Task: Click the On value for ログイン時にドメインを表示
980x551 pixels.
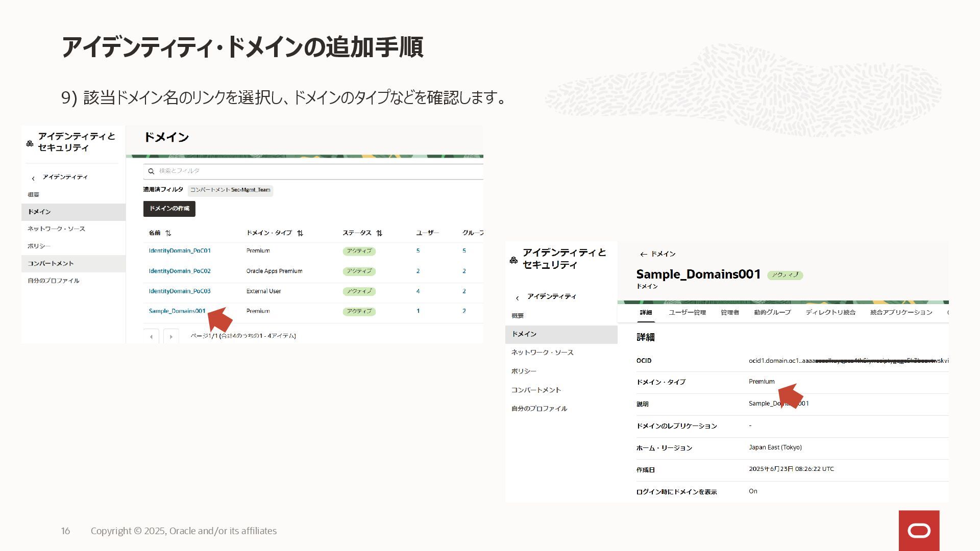Action: 753,491
